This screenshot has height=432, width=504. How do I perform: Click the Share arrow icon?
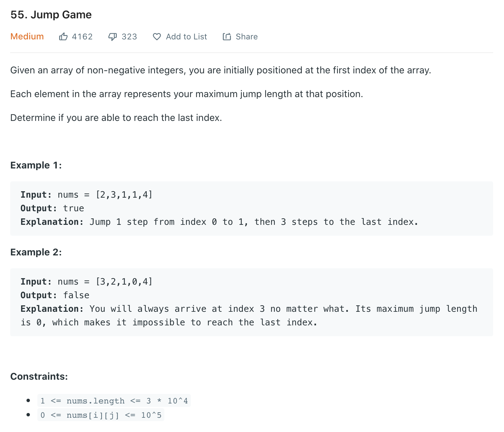227,37
